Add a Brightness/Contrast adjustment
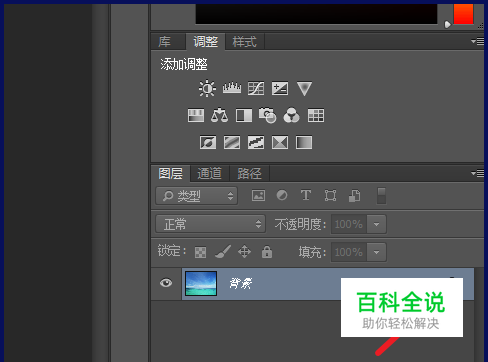488x362 pixels. coord(207,88)
